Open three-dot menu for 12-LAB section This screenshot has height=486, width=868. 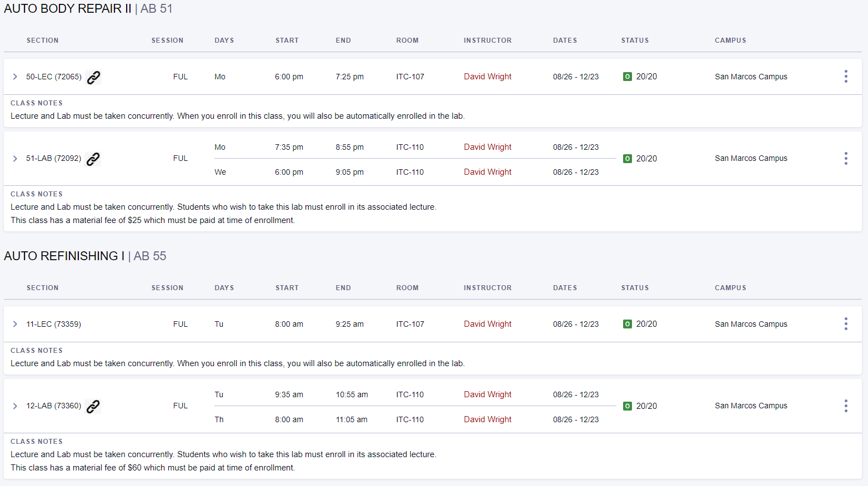[845, 406]
